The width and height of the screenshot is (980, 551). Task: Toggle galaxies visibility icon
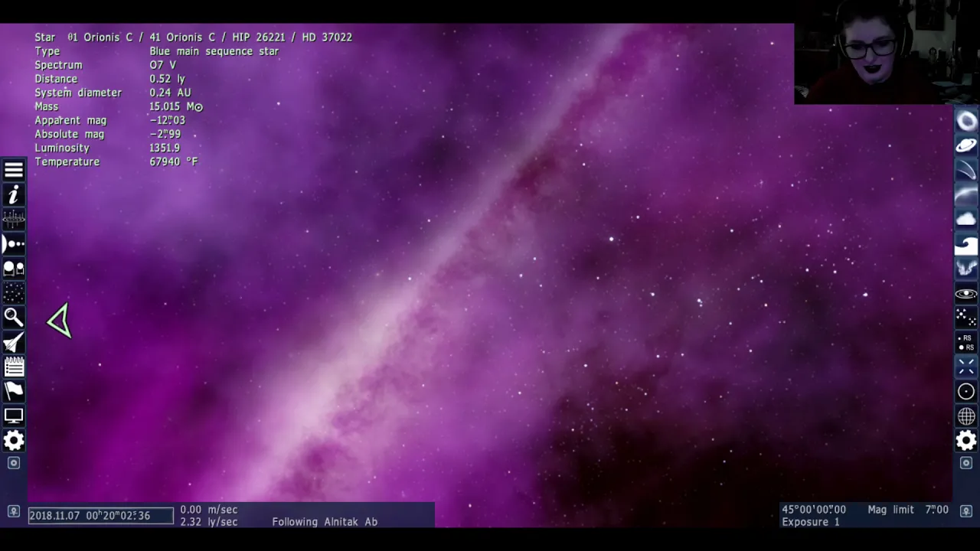[x=966, y=121]
